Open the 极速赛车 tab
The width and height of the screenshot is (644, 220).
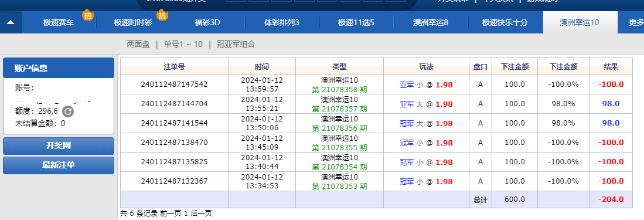pos(59,22)
